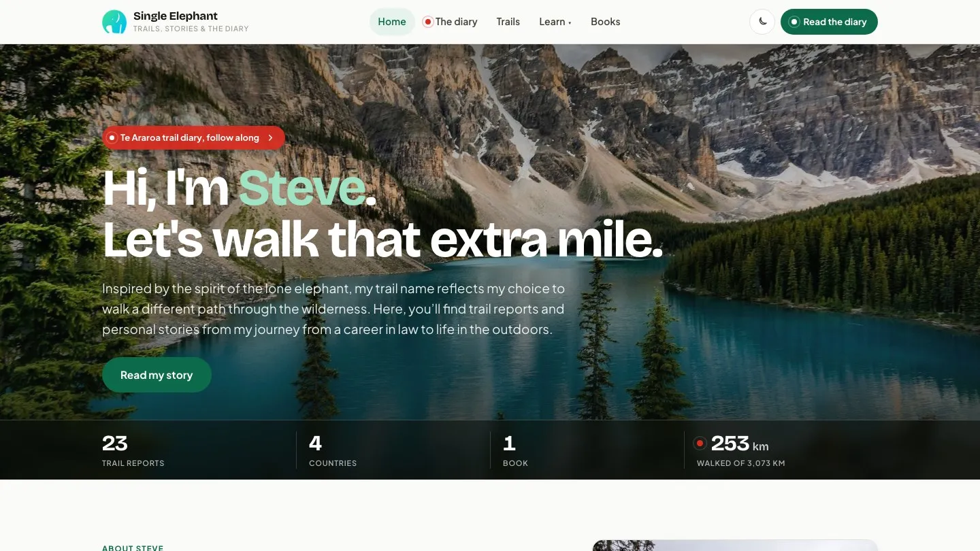
Task: Open the Learn dropdown menu
Action: click(x=555, y=22)
